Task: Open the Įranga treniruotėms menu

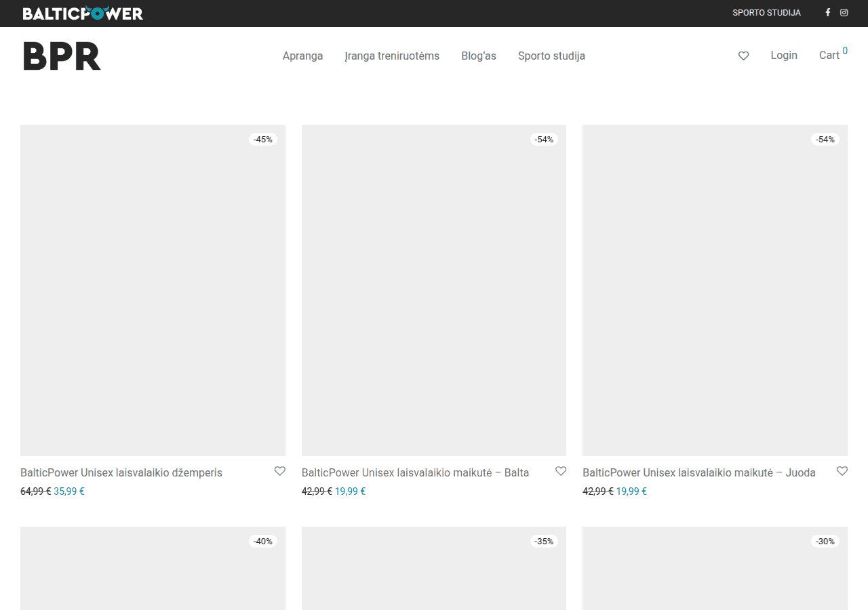Action: click(392, 56)
